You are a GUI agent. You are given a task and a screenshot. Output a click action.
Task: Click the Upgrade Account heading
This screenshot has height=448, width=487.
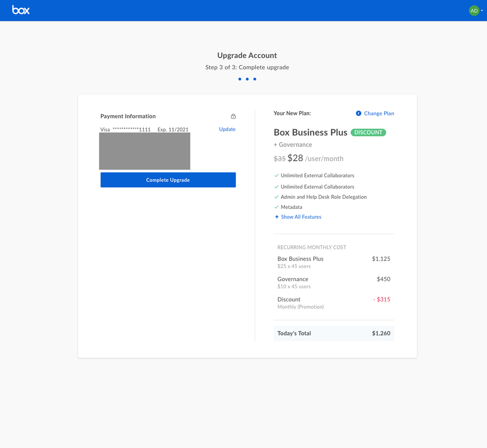(x=247, y=56)
